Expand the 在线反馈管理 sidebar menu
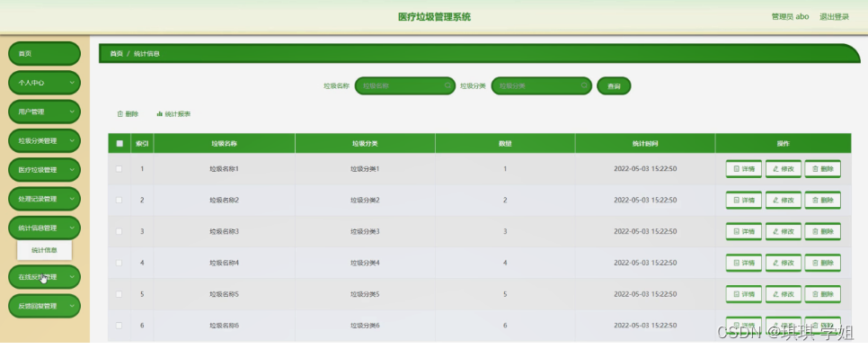Image resolution: width=868 pixels, height=349 pixels. (44, 277)
